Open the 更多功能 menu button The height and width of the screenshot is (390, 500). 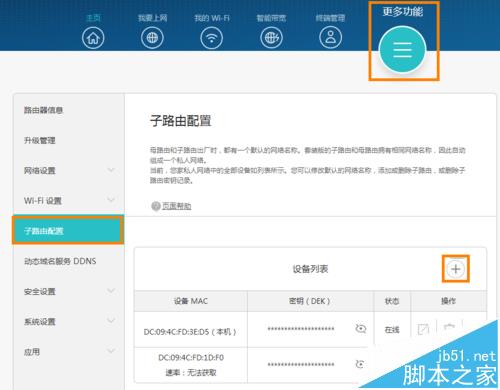tap(402, 50)
